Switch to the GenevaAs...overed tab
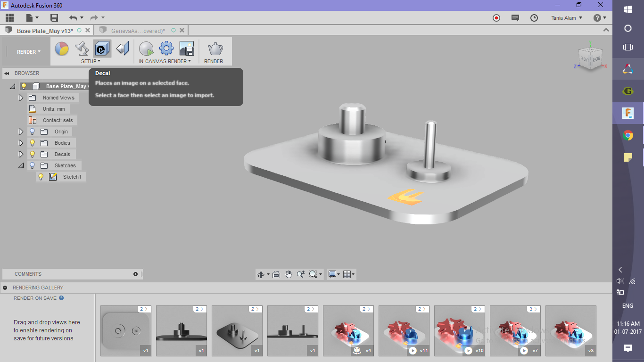The width and height of the screenshot is (644, 362). click(138, 31)
